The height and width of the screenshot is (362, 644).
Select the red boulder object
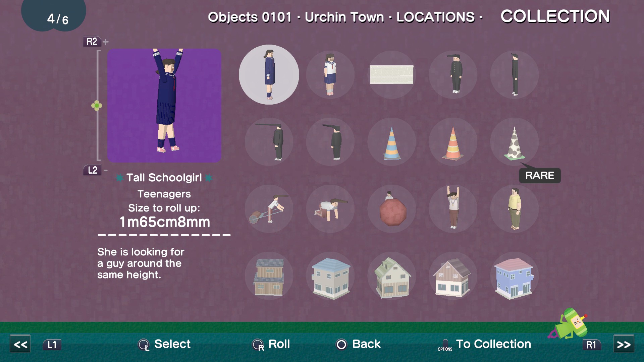[x=392, y=208]
